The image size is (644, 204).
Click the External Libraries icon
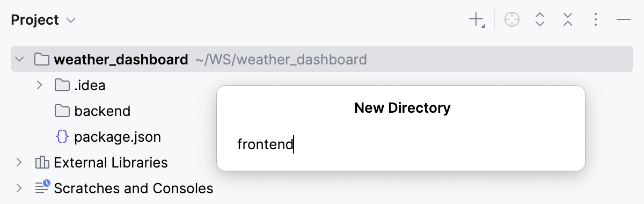coord(42,163)
